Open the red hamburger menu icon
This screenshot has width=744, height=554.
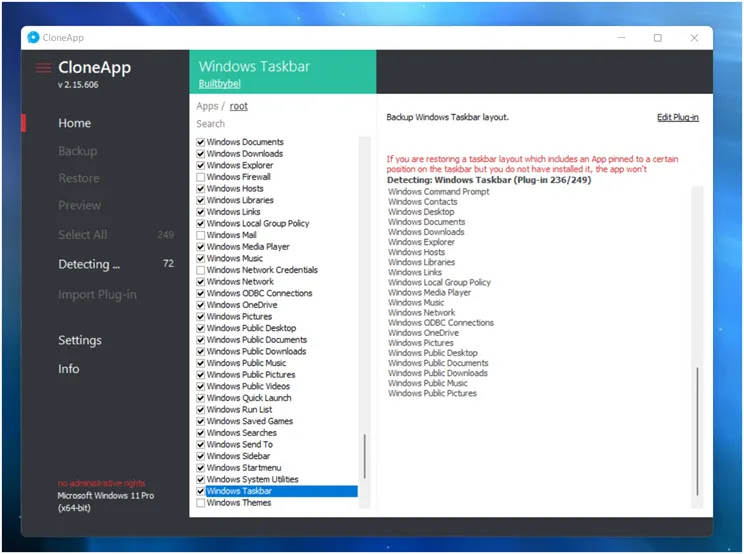(x=43, y=68)
